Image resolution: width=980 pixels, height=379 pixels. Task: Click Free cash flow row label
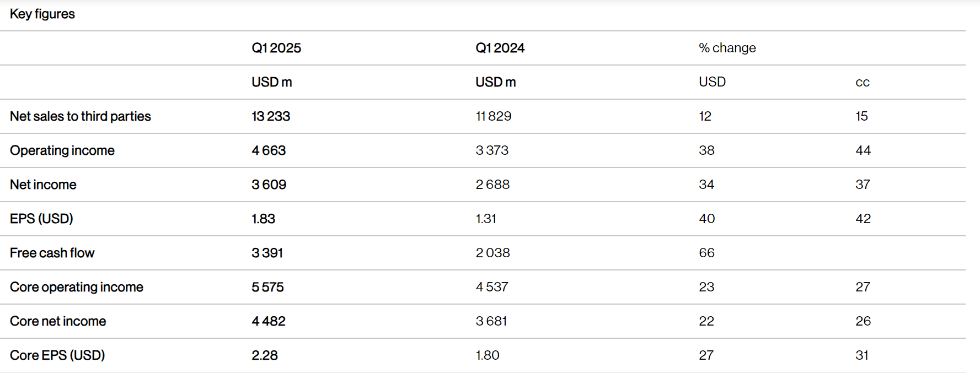click(x=52, y=253)
